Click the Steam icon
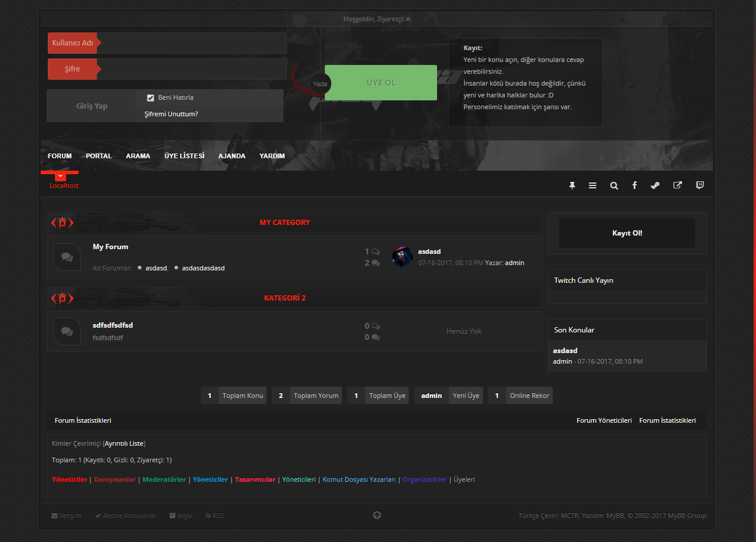This screenshot has height=542, width=756. point(655,185)
